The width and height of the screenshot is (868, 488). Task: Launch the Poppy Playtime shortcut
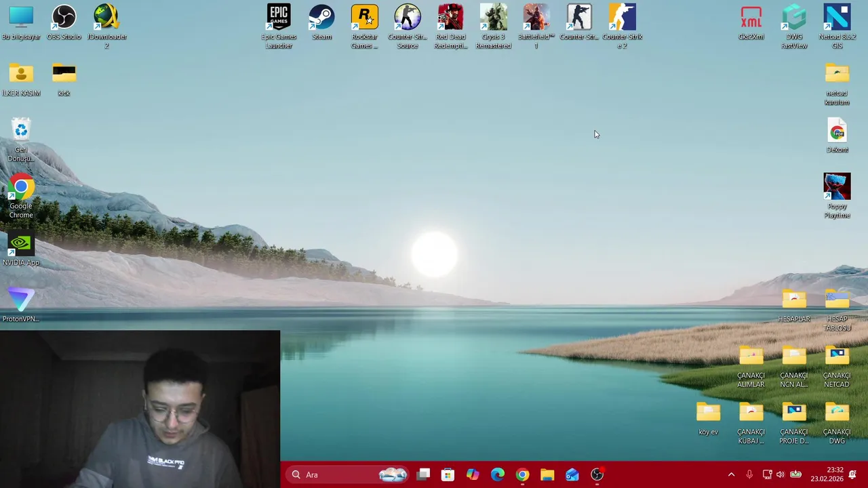[837, 197]
